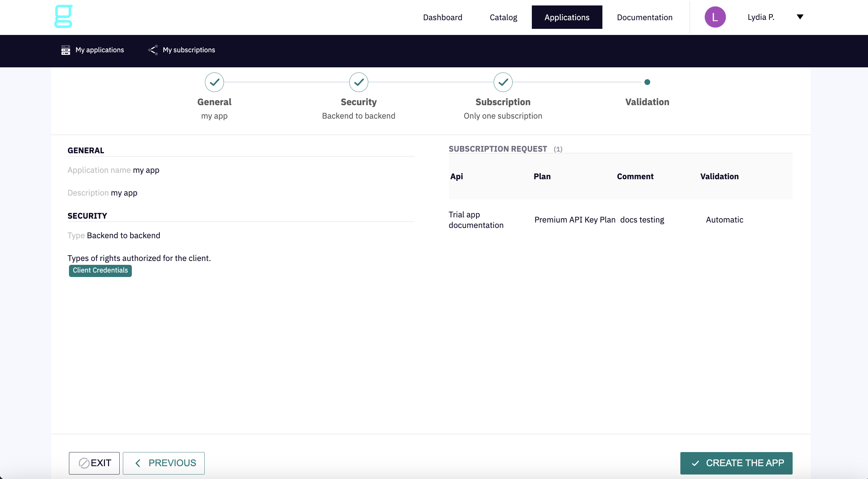Screen dimensions: 868x479
Task: Click the purple L user avatar
Action: point(715,17)
